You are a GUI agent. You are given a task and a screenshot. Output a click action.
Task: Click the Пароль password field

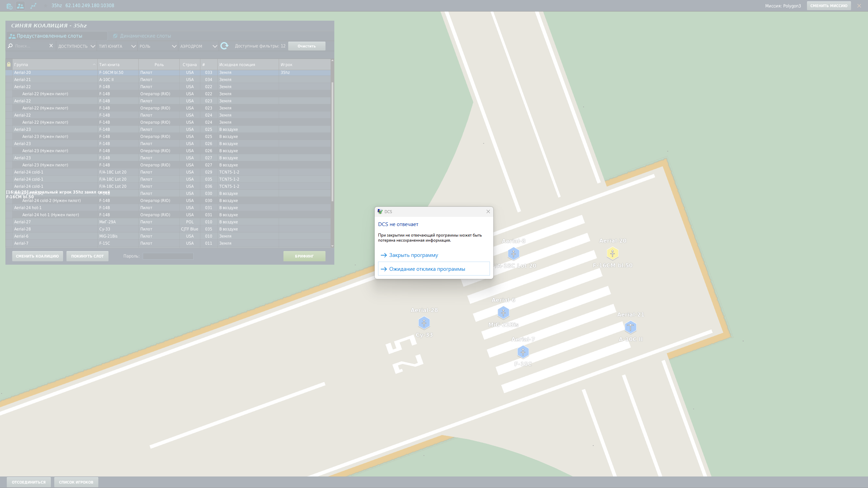pos(168,256)
